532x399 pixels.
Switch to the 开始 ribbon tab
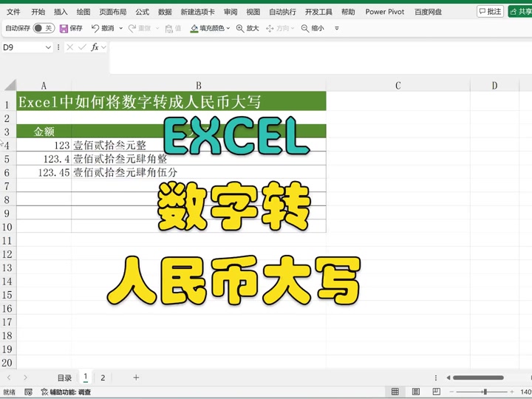(38, 12)
